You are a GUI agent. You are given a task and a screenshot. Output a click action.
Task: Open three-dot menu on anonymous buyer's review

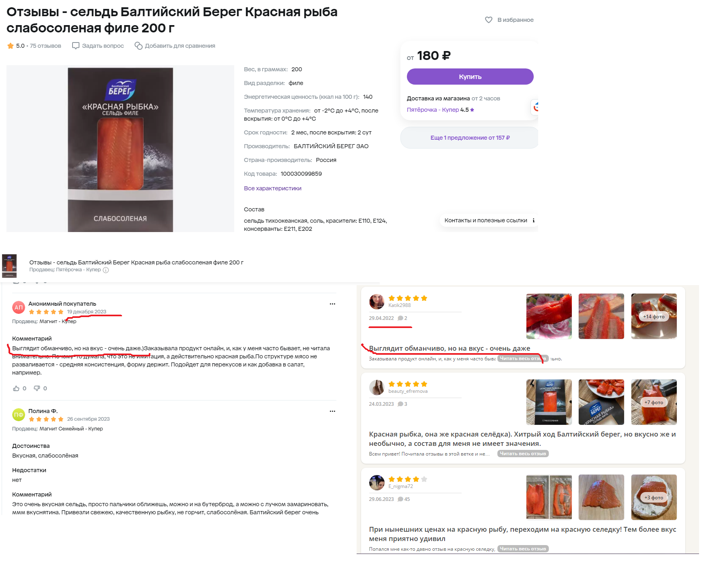(332, 304)
